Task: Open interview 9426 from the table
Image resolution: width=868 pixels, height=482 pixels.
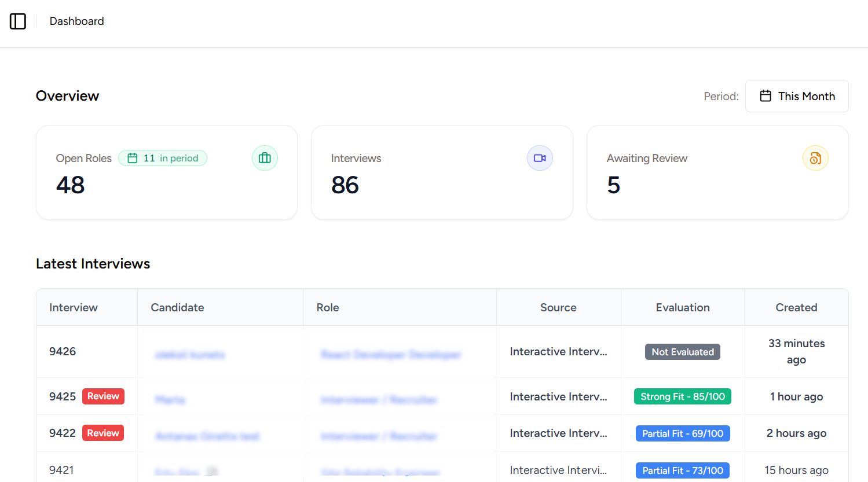Action: (63, 351)
